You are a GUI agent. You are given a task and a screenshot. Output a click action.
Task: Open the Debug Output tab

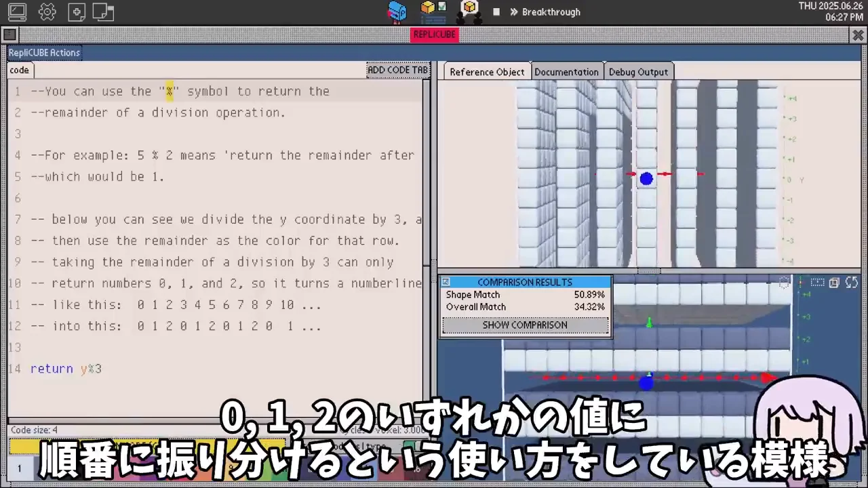pyautogui.click(x=638, y=72)
